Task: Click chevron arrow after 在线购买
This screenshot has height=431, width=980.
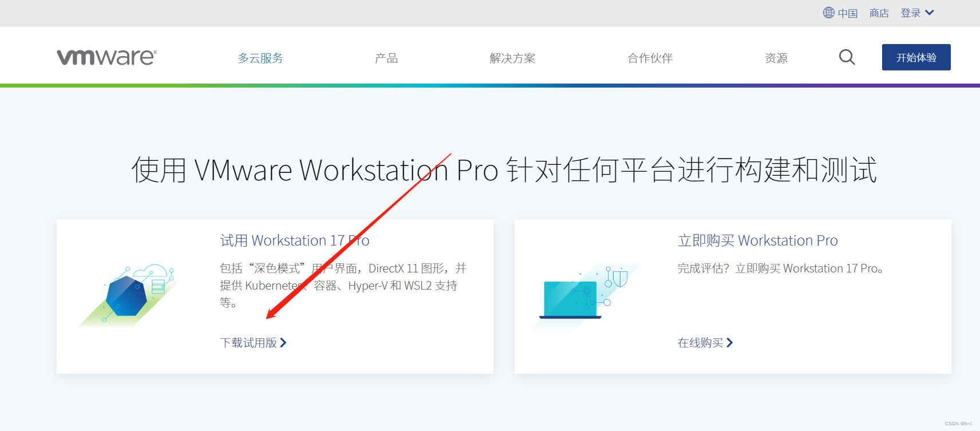Action: point(729,343)
